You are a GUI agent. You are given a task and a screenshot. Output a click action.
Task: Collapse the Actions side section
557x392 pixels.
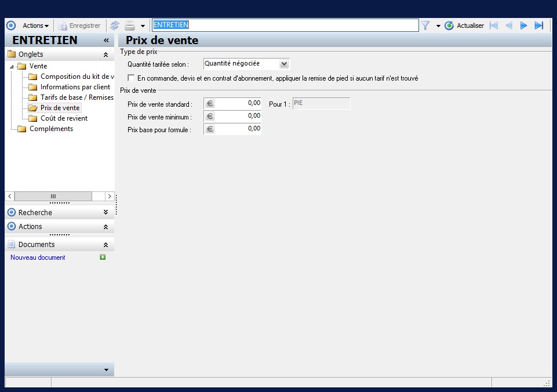[x=105, y=227]
